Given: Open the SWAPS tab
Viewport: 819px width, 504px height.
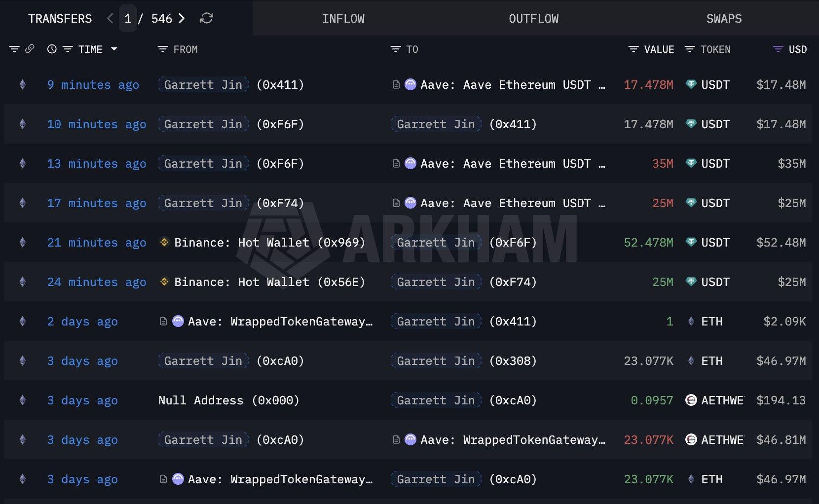Looking at the screenshot, I should click(724, 19).
